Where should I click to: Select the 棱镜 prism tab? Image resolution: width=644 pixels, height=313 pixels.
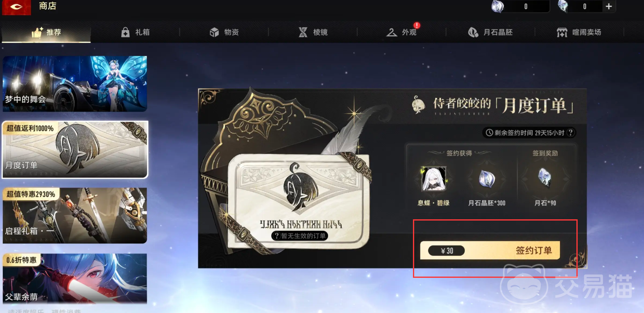coord(313,32)
